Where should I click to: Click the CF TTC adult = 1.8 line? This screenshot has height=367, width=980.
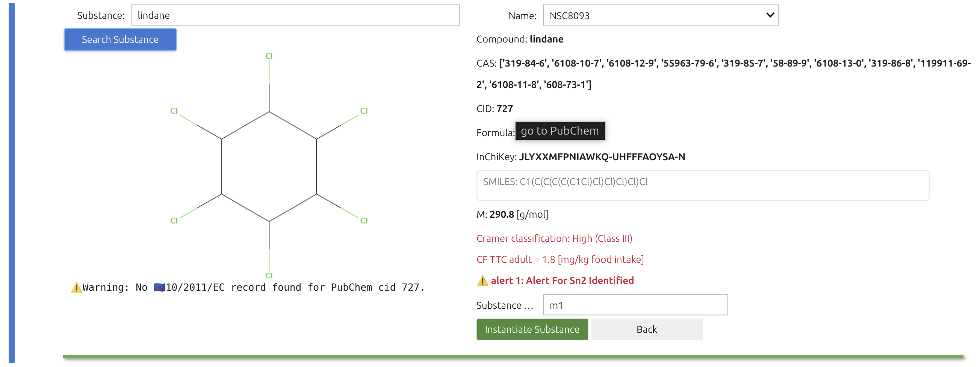[560, 259]
